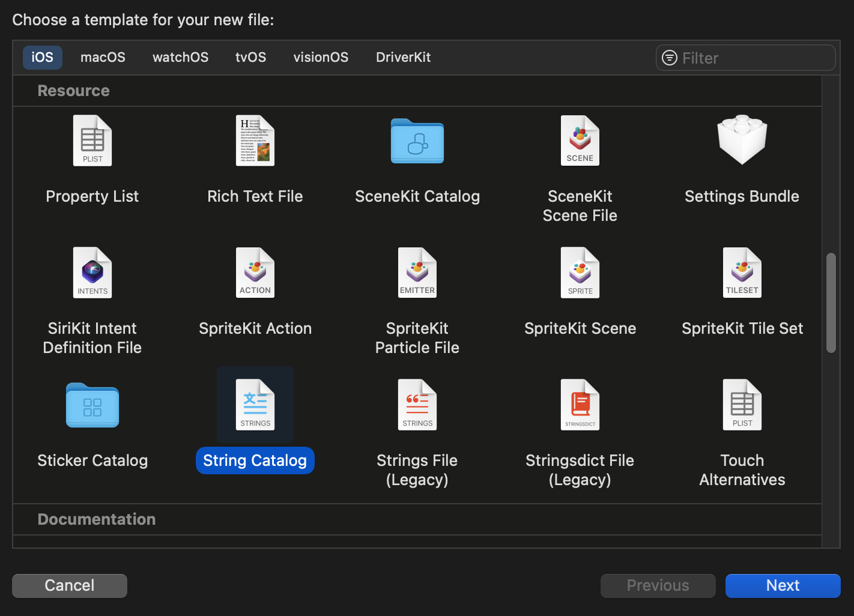
Task: Click the "Strings File (Legacy)" label
Action: [417, 470]
